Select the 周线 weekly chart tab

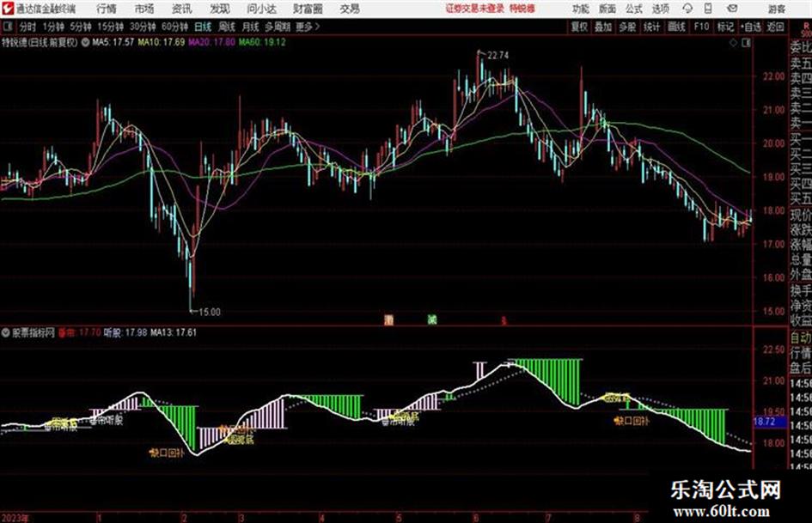227,27
